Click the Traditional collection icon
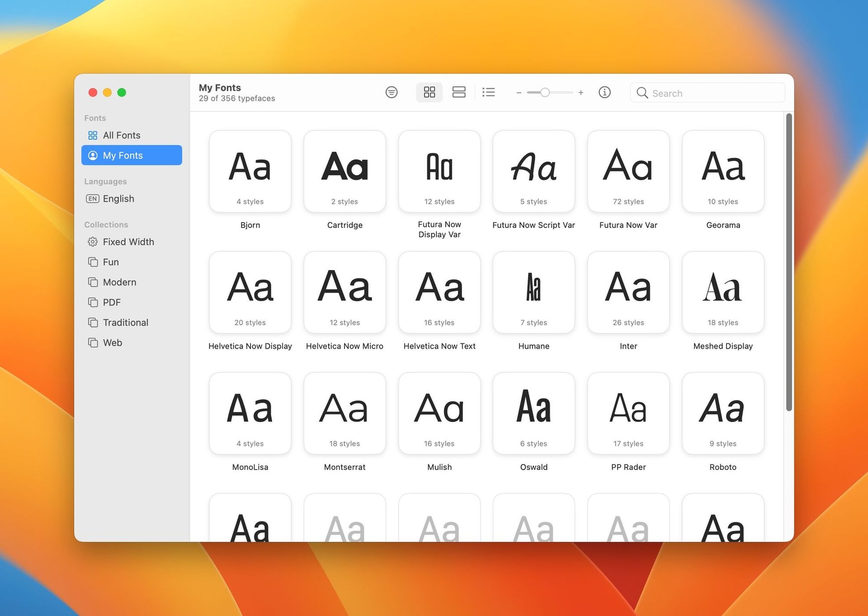Image resolution: width=868 pixels, height=616 pixels. [93, 322]
